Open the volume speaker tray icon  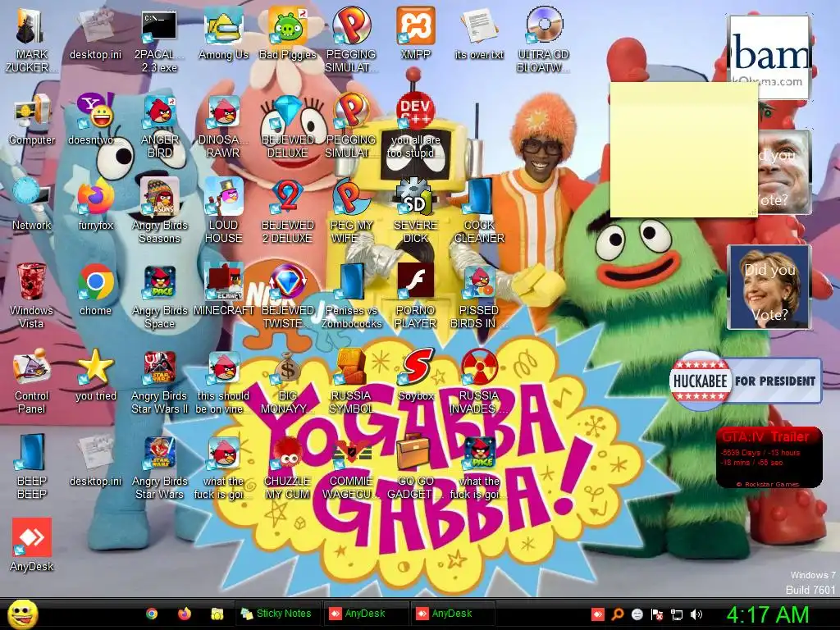click(696, 614)
